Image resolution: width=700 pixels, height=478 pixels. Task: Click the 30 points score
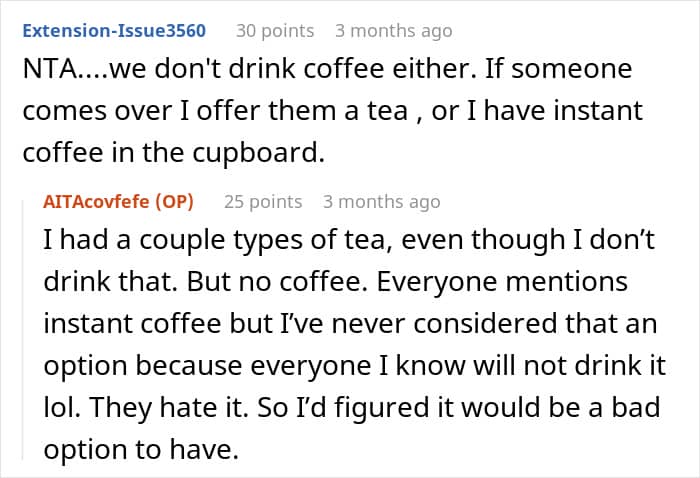pos(275,31)
